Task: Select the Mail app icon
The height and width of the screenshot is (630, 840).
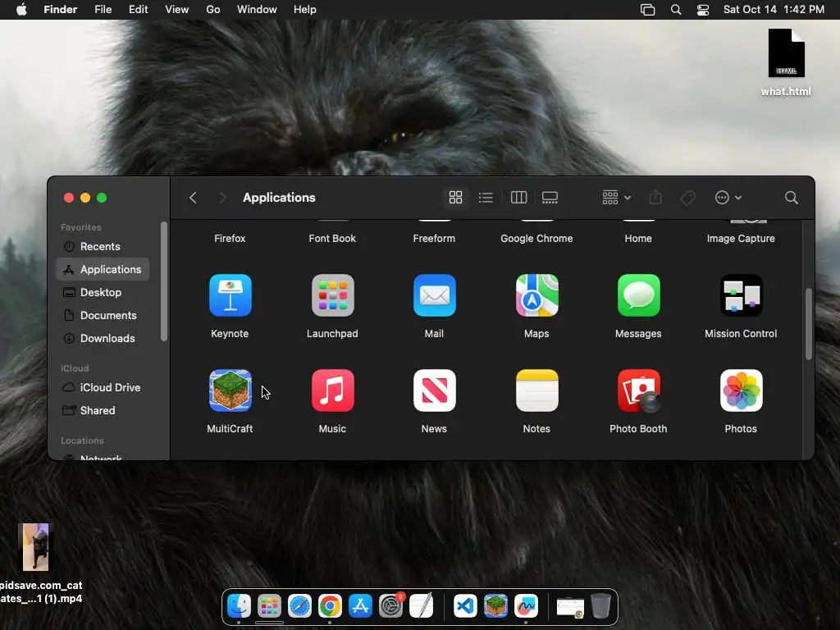Action: (x=435, y=295)
